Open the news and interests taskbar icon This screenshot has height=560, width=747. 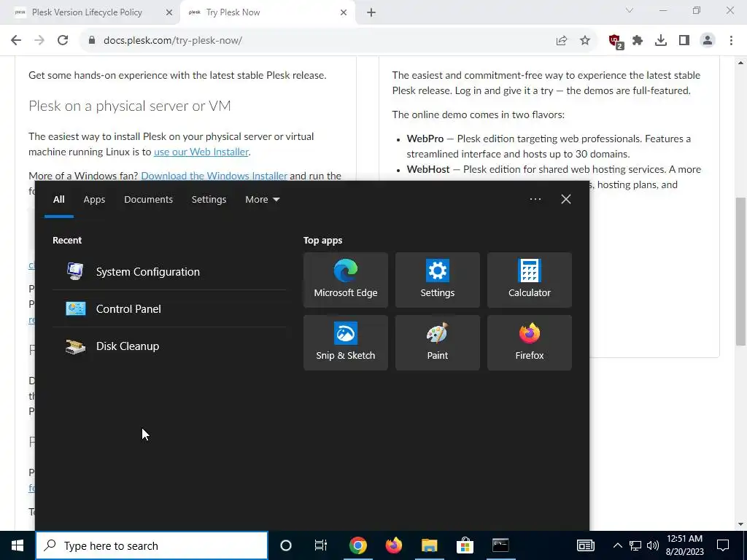click(586, 545)
